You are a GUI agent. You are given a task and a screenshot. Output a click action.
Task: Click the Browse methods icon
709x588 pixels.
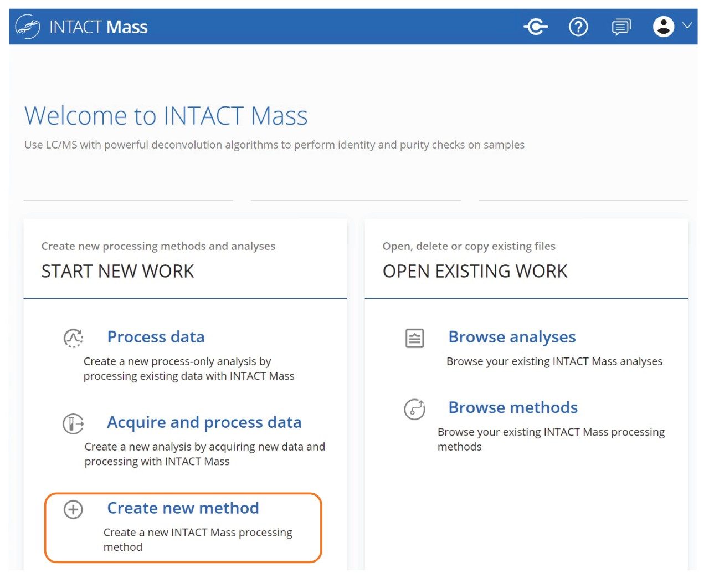coord(414,409)
